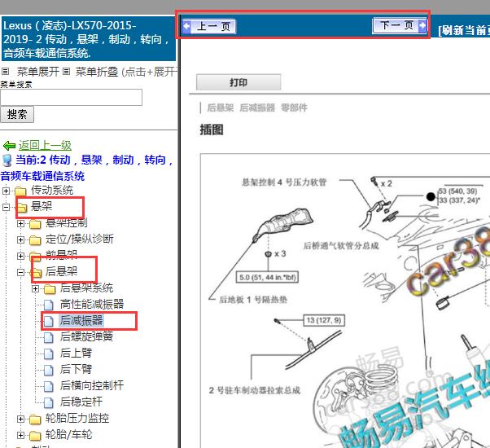Click the document icon beside 后减振器
The image size is (490, 448).
[49, 321]
